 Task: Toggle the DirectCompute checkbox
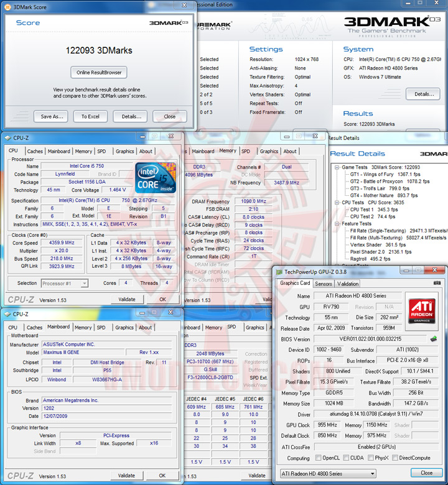coord(394,458)
